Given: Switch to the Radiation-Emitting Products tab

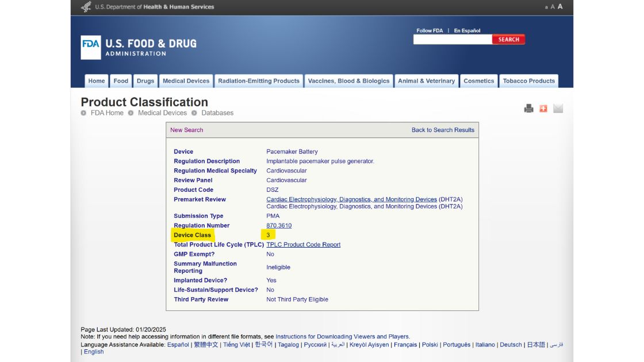Looking at the screenshot, I should pyautogui.click(x=259, y=81).
